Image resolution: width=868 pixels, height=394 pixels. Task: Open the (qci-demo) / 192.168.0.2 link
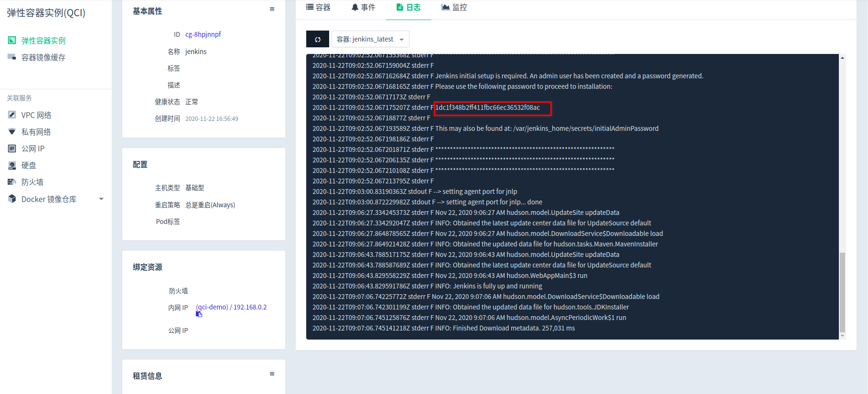[x=231, y=307]
